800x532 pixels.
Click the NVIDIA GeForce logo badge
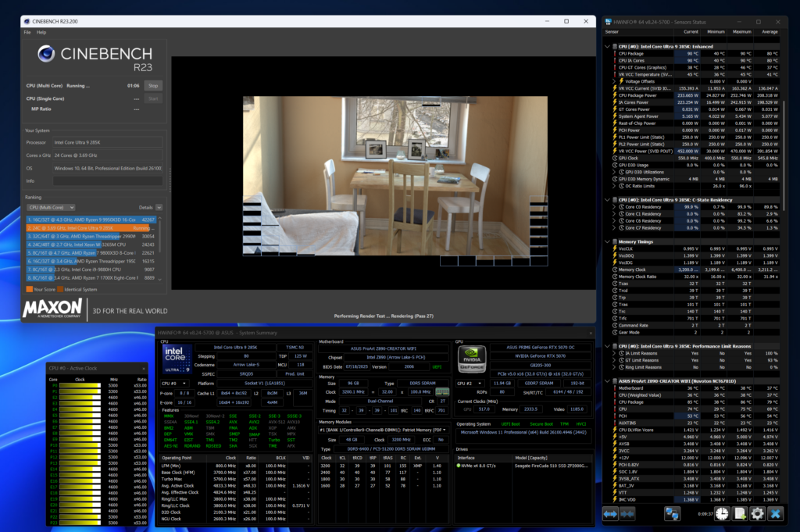coord(472,359)
